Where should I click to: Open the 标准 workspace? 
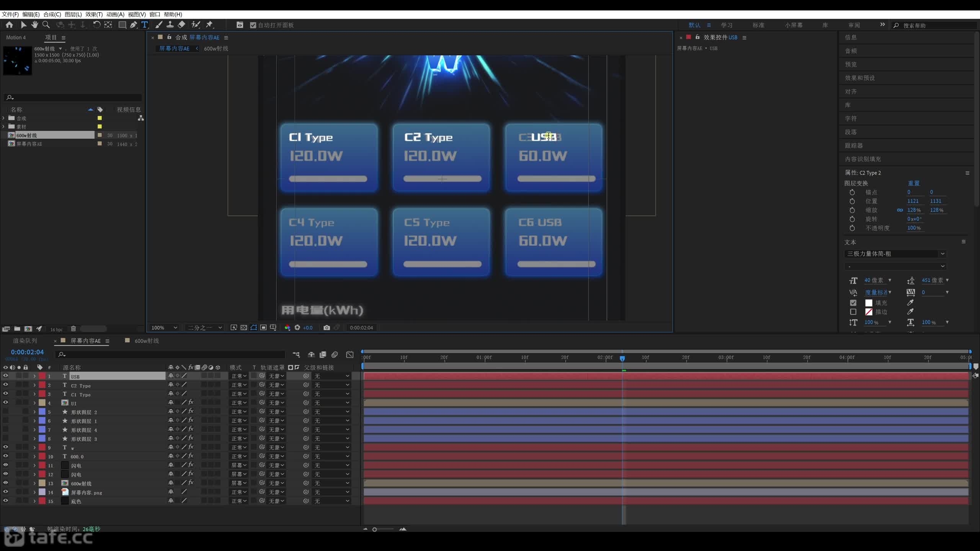[758, 25]
